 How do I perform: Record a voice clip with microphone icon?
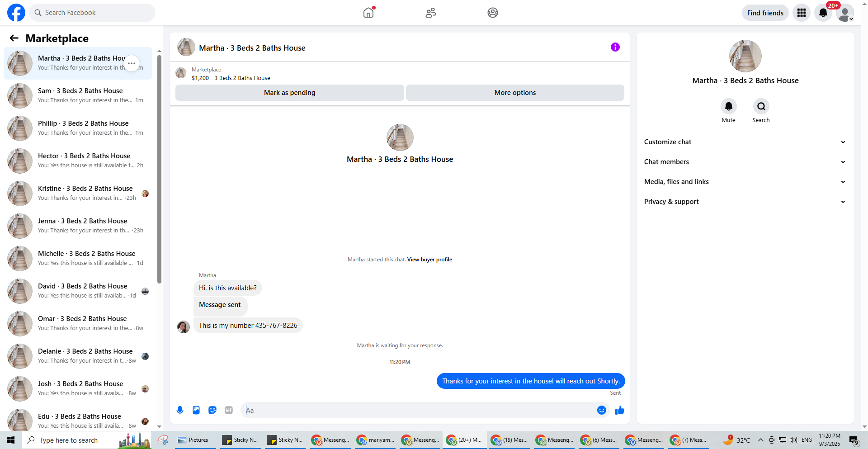pos(180,410)
